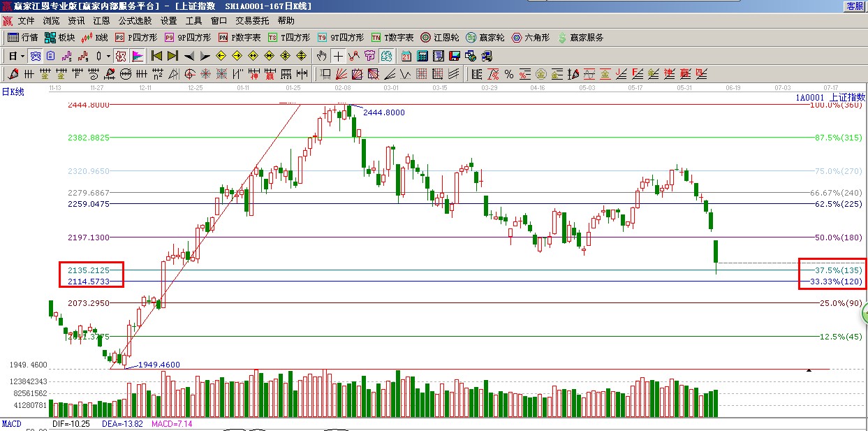Click the percent (%) line tool
Image resolution: width=868 pixels, height=431 pixels.
pyautogui.click(x=508, y=74)
